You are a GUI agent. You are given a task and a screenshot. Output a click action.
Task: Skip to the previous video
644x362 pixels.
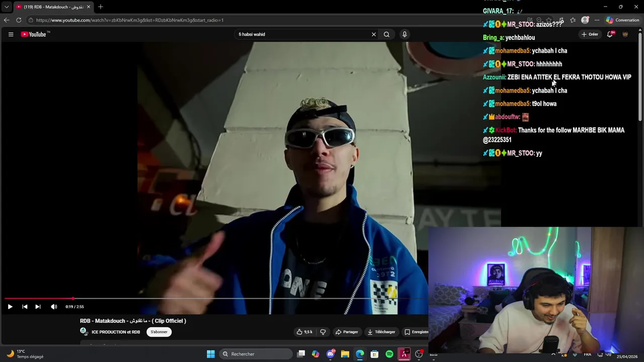click(x=25, y=307)
